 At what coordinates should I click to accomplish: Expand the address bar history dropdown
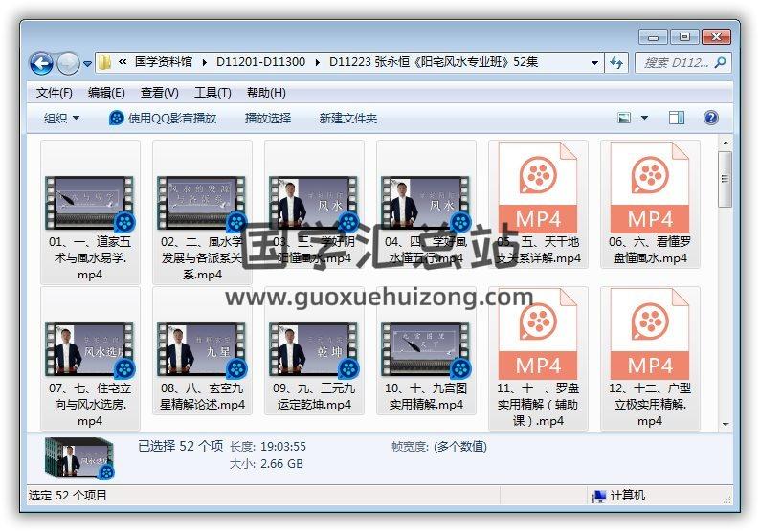(x=593, y=62)
